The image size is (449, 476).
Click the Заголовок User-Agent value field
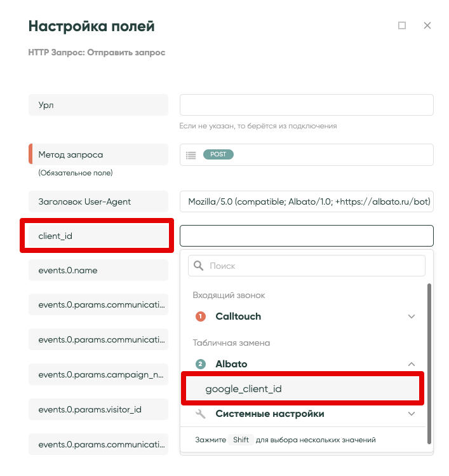coord(306,202)
